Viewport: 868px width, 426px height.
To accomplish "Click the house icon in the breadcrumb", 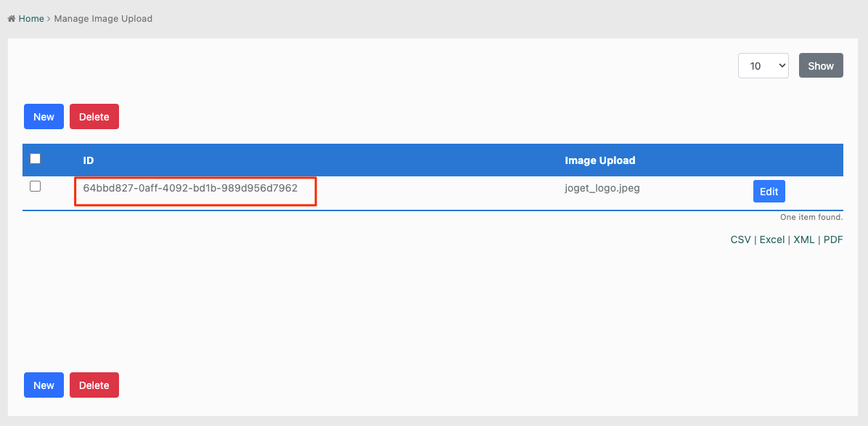I will click(x=12, y=19).
